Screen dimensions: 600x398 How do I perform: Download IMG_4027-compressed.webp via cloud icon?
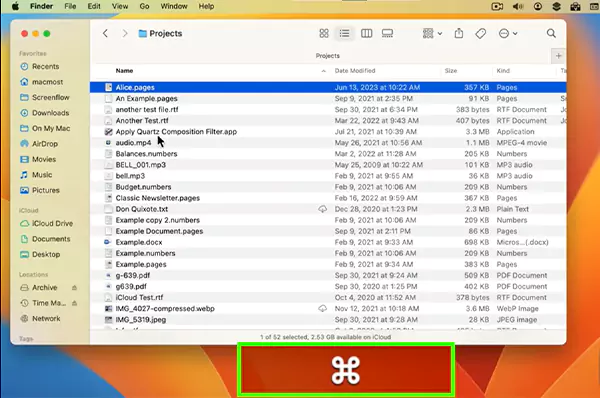pyautogui.click(x=323, y=308)
